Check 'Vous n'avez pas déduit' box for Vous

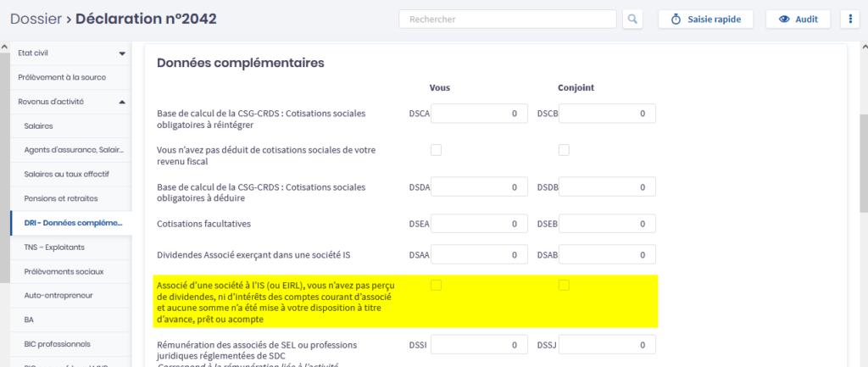click(436, 150)
